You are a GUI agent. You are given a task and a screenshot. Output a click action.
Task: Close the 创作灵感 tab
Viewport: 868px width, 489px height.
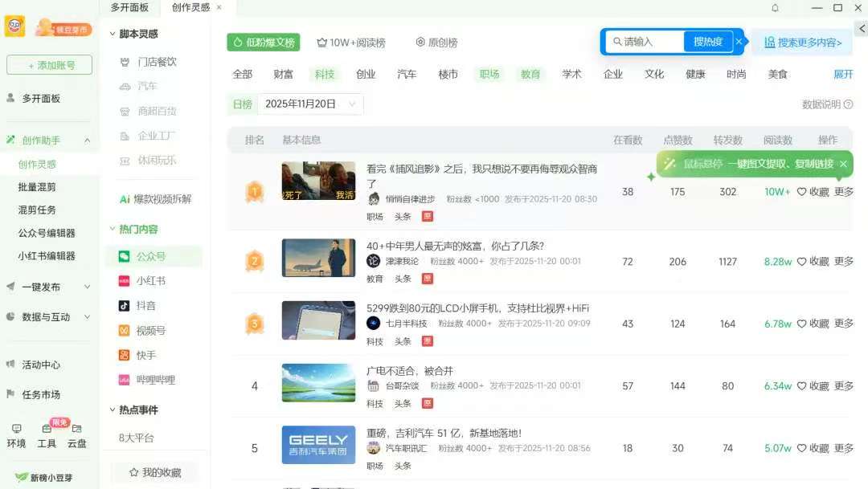click(x=219, y=7)
